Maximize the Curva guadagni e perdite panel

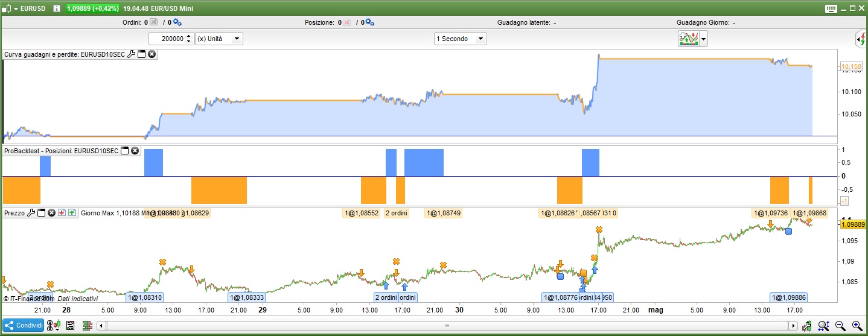click(141, 54)
